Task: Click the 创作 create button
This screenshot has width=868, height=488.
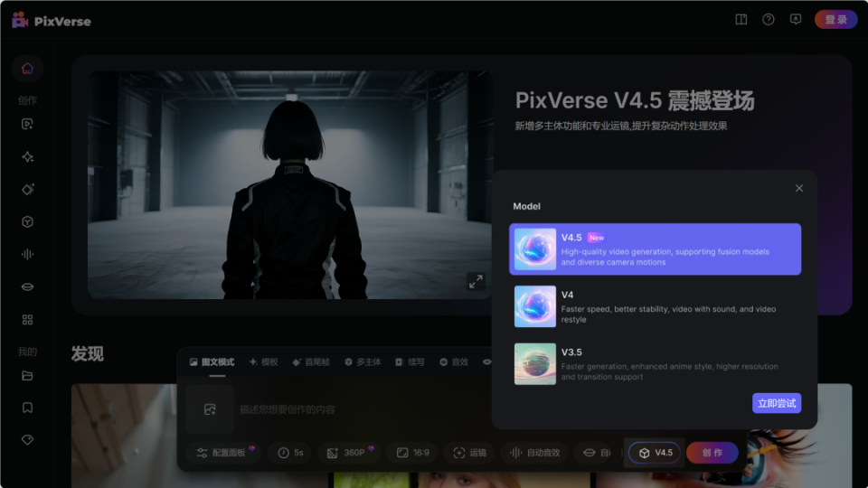Action: tap(712, 453)
